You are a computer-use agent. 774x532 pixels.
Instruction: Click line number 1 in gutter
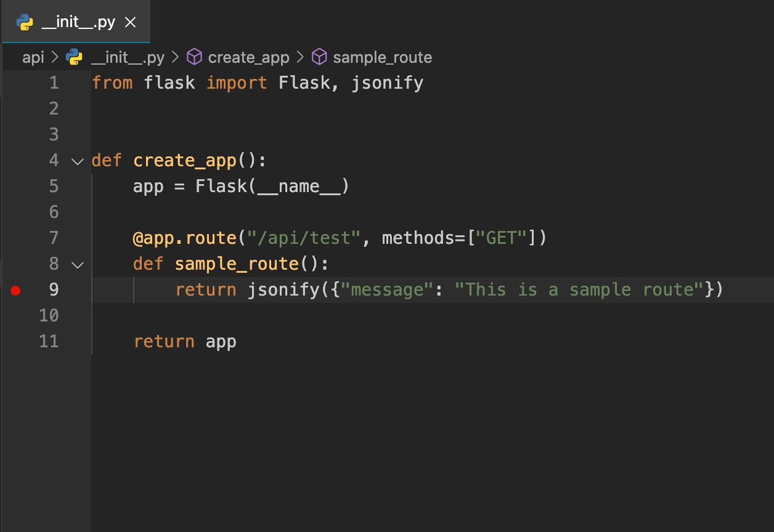(54, 83)
